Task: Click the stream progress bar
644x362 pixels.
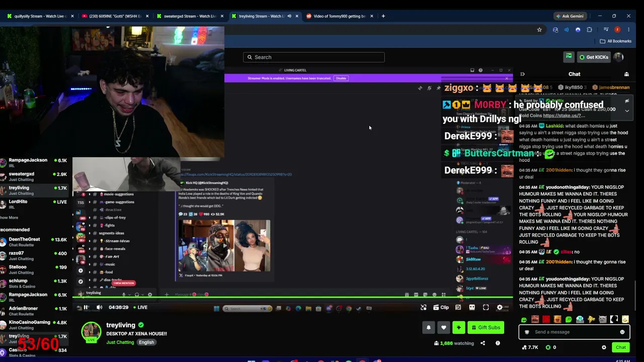Action: click(x=293, y=298)
